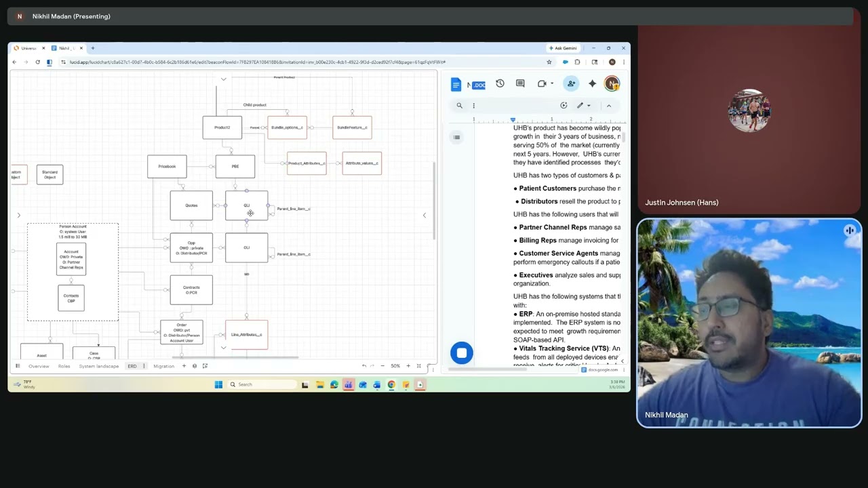Add a new Lucidchart page
This screenshot has height=488, width=868.
[x=184, y=366]
